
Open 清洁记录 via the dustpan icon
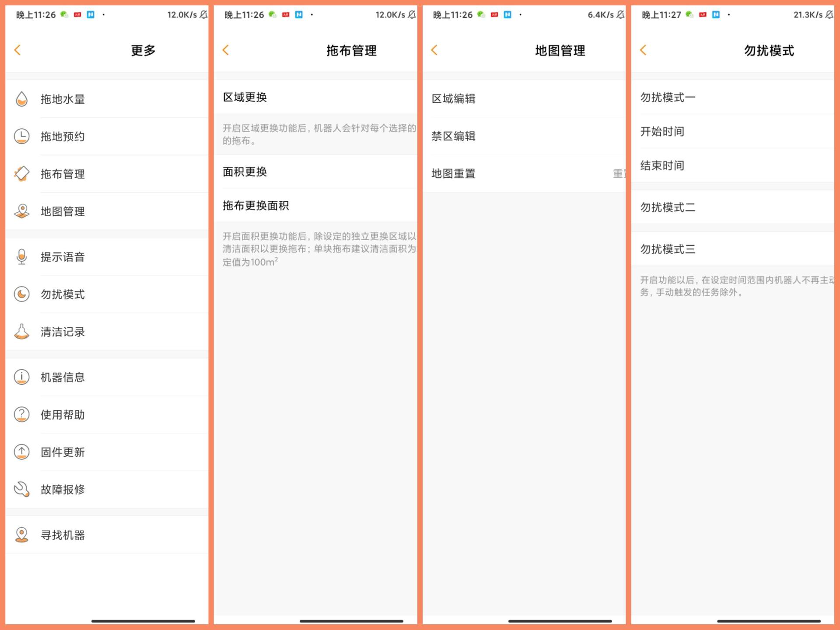point(21,332)
